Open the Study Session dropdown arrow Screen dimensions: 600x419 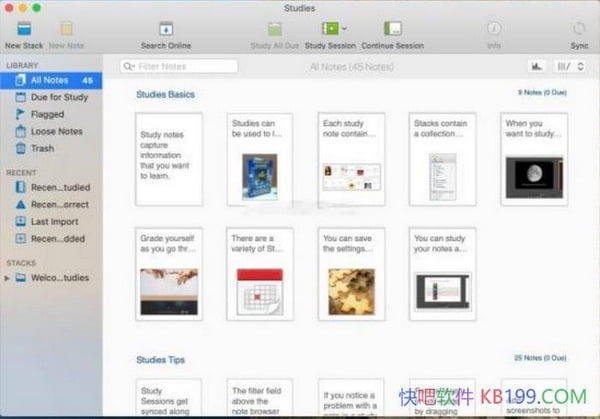click(344, 30)
